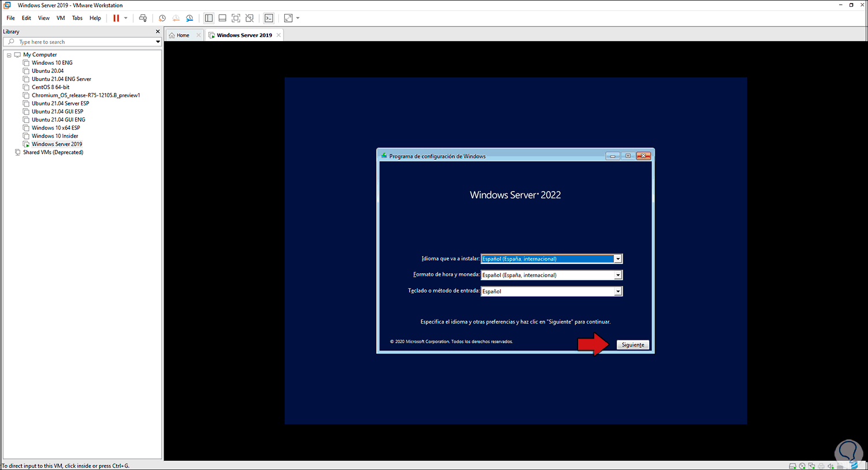868x470 pixels.
Task: Maximize the VMware Workstation window
Action: point(851,5)
